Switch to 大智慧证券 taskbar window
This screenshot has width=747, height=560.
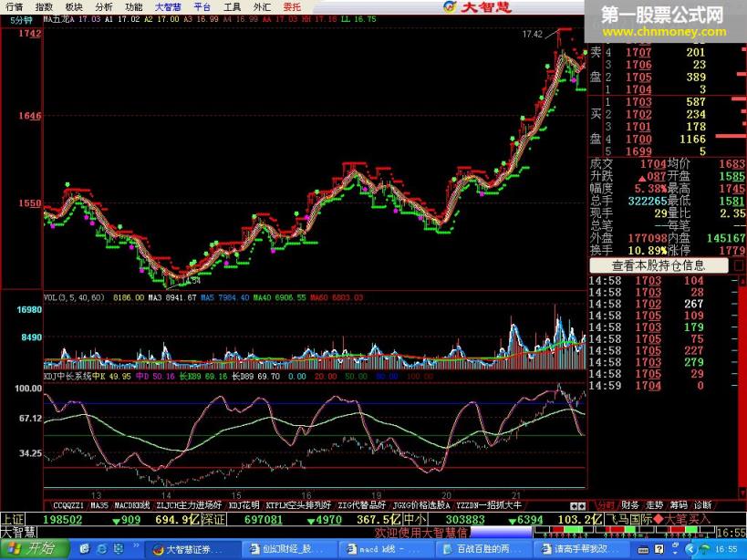(x=191, y=550)
